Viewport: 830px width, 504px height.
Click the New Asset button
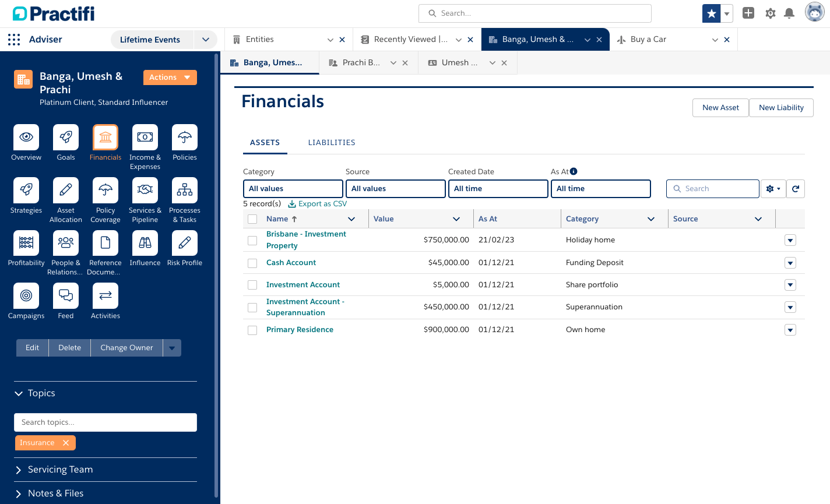(720, 108)
